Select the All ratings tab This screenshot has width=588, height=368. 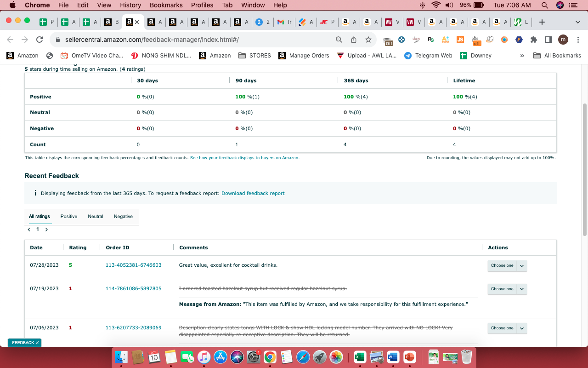point(40,216)
